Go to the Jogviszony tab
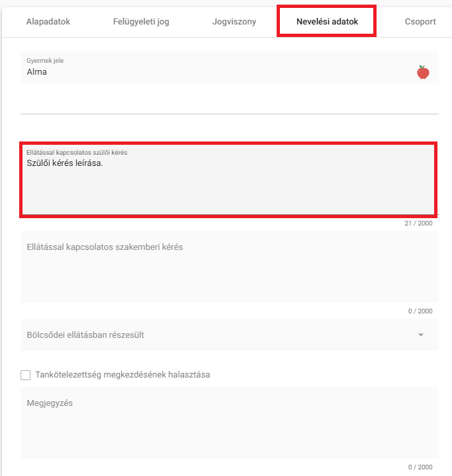Viewport: 452px width, 476px height. click(234, 22)
